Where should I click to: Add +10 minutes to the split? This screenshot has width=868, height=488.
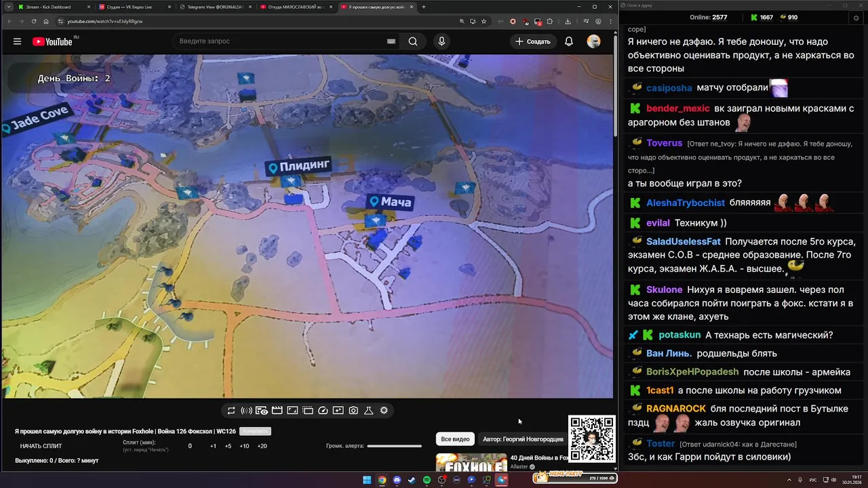pyautogui.click(x=244, y=446)
